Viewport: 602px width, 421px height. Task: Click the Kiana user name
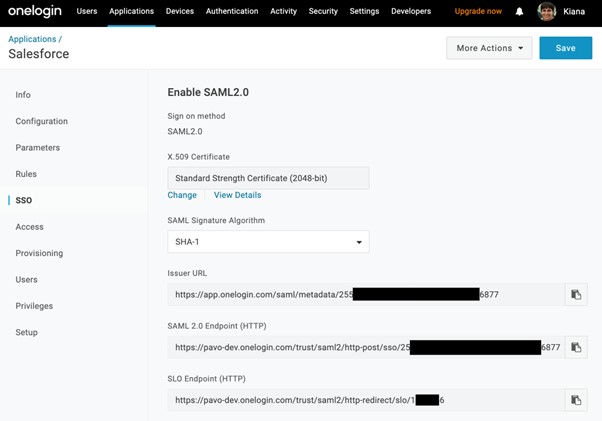[x=574, y=12]
